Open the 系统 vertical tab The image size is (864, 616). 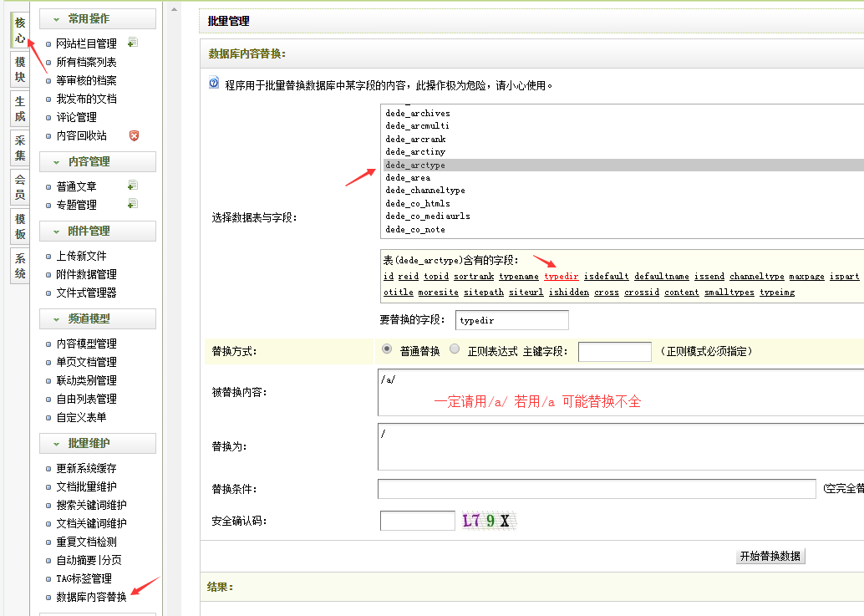(20, 267)
